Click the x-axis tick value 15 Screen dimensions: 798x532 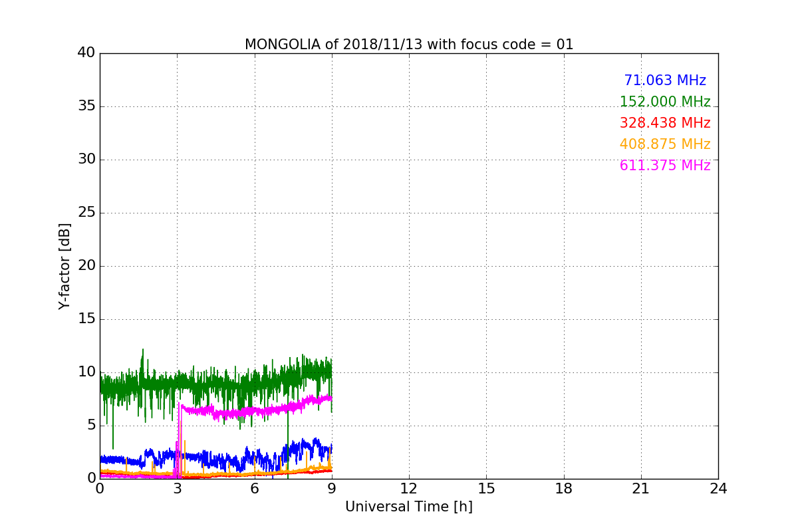point(486,489)
